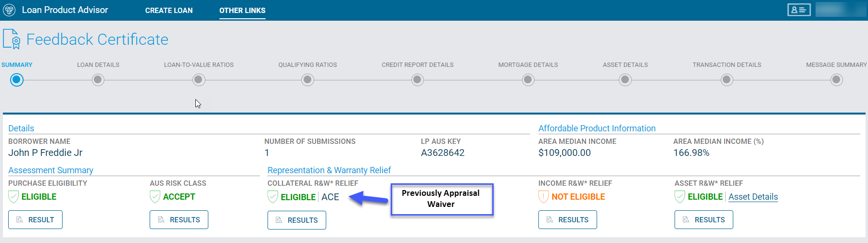Screen dimensions: 868x243
Task: Select the Loan Details step circle
Action: tap(98, 80)
